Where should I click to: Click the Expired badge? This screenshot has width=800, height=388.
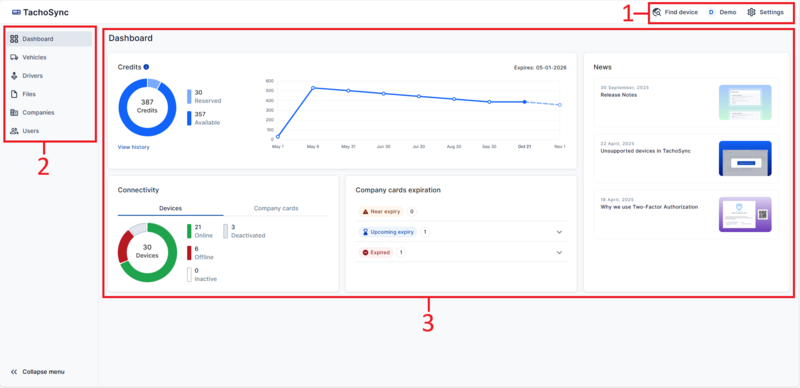pyautogui.click(x=376, y=252)
